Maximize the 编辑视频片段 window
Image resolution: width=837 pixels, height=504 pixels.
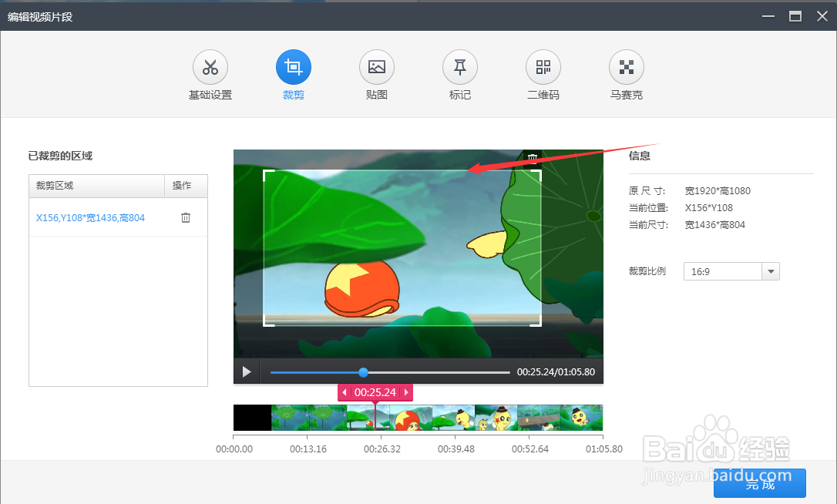(x=795, y=16)
